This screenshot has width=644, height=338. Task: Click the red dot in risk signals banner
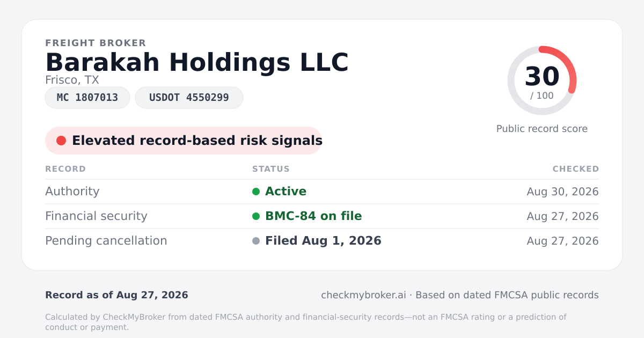click(x=61, y=141)
